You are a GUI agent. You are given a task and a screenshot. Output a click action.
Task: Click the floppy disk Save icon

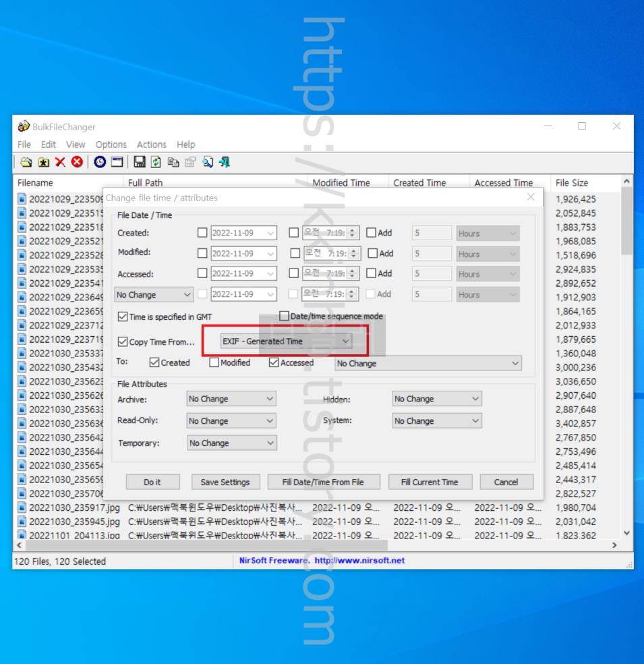click(139, 162)
